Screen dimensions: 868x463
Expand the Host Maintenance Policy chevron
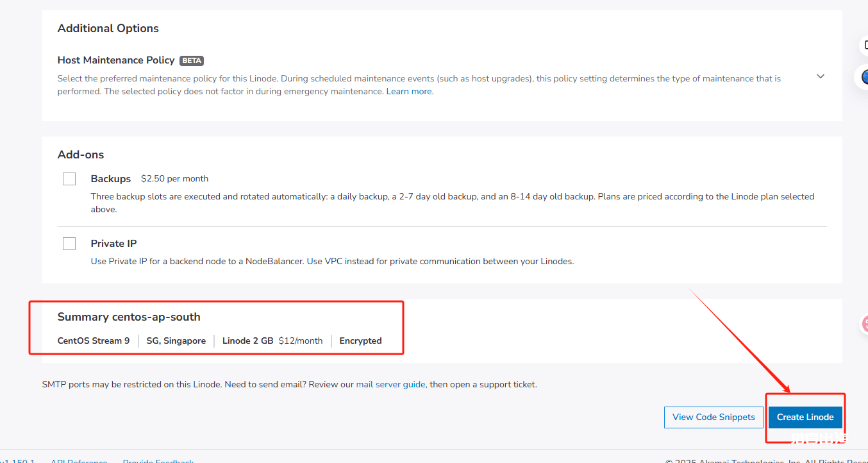pyautogui.click(x=820, y=76)
